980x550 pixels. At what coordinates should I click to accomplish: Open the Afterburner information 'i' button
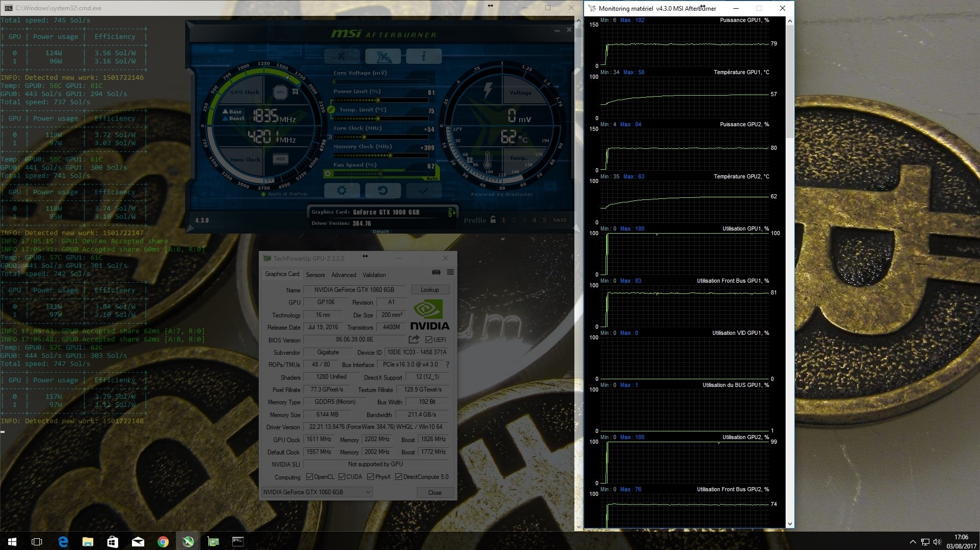(x=424, y=56)
